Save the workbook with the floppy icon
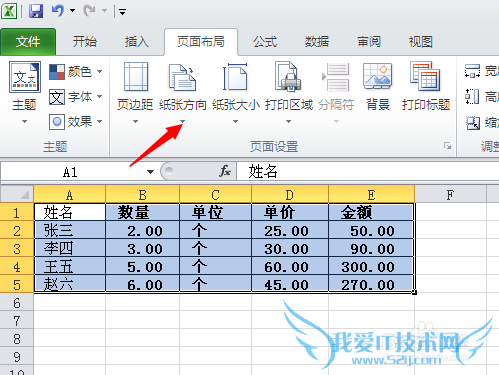Screen dimensions: 499x375 (36, 11)
